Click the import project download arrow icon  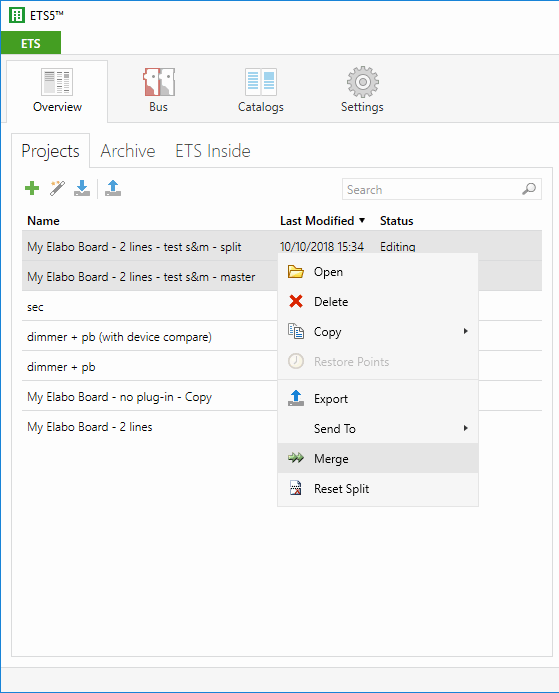(x=82, y=188)
